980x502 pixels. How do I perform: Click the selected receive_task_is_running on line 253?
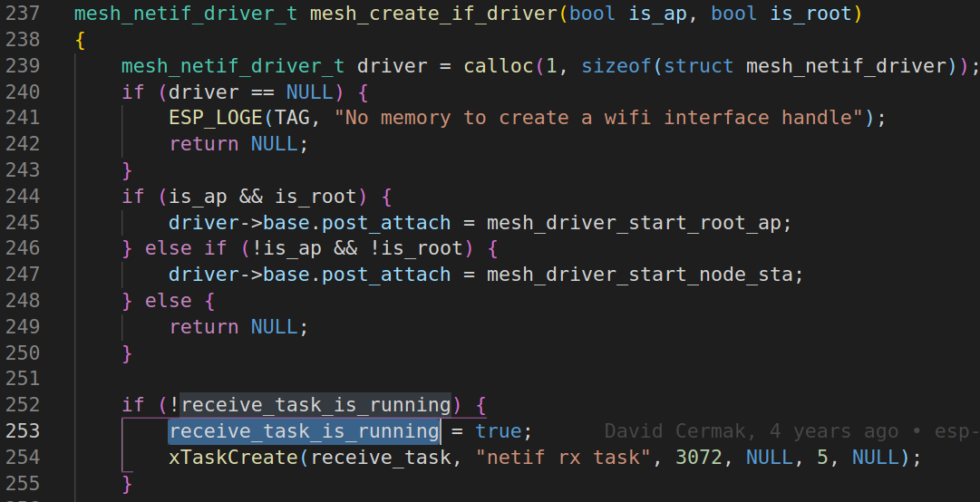coord(305,430)
